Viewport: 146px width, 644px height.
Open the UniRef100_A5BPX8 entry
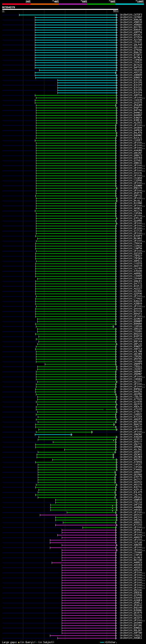tap(131, 22)
